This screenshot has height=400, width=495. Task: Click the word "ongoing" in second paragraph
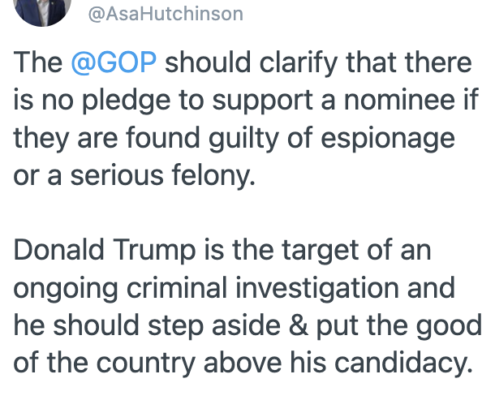[66, 289]
